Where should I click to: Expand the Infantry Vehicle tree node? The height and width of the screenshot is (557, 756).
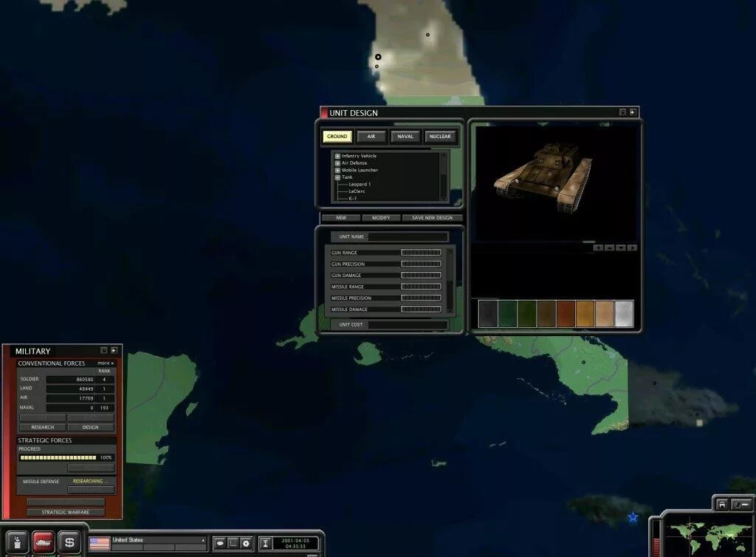coord(337,156)
